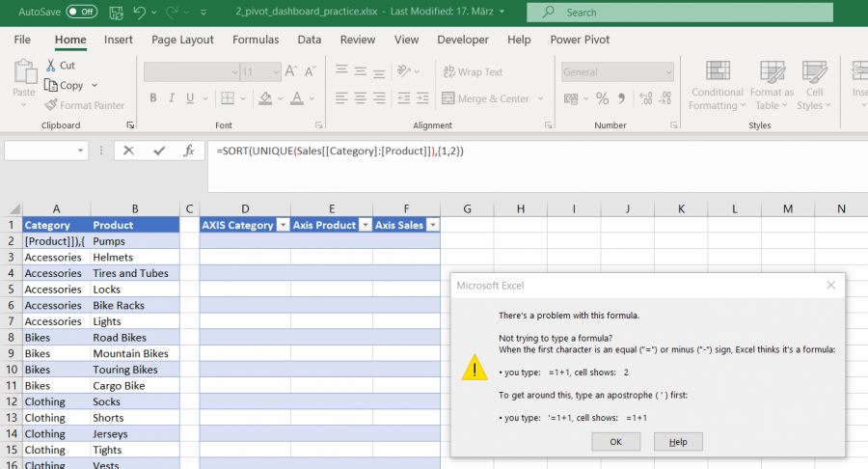Click the Accounting Number Format icon
Screen dimensions: 868x469
[x=571, y=98]
